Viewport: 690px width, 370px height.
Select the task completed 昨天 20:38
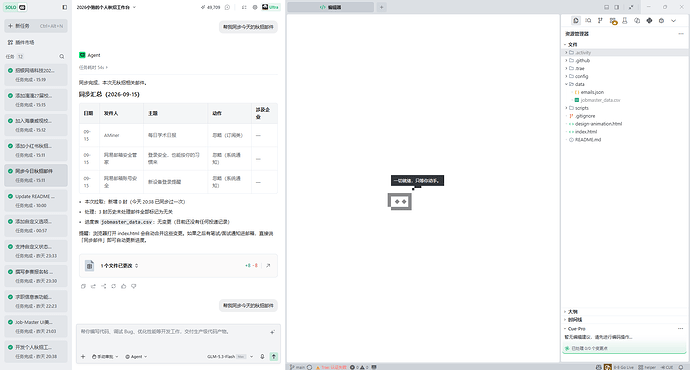36,352
